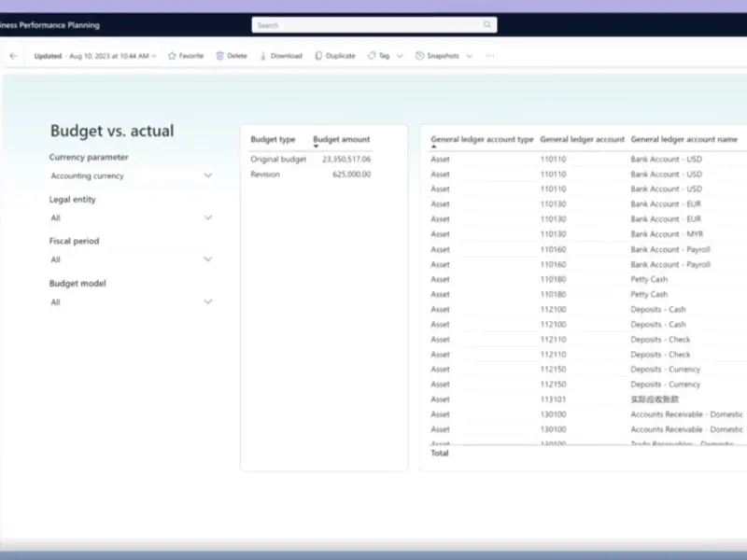This screenshot has width=747, height=560.
Task: Expand the Currency parameter dropdown
Action: (207, 175)
